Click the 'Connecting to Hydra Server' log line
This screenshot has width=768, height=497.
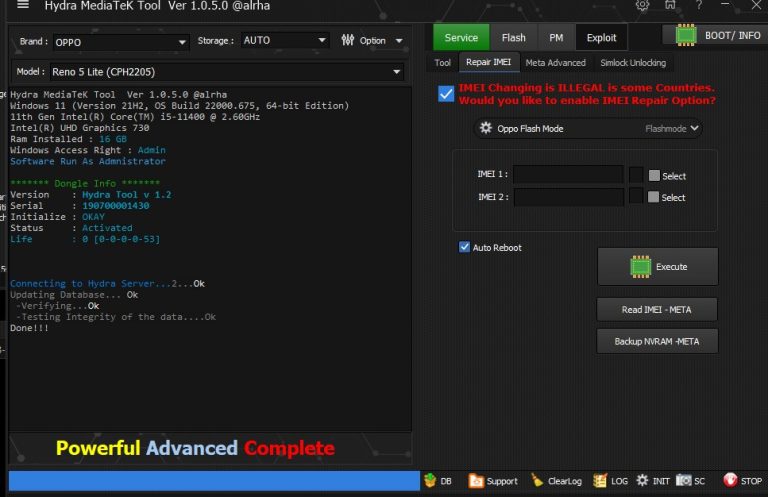(x=107, y=284)
